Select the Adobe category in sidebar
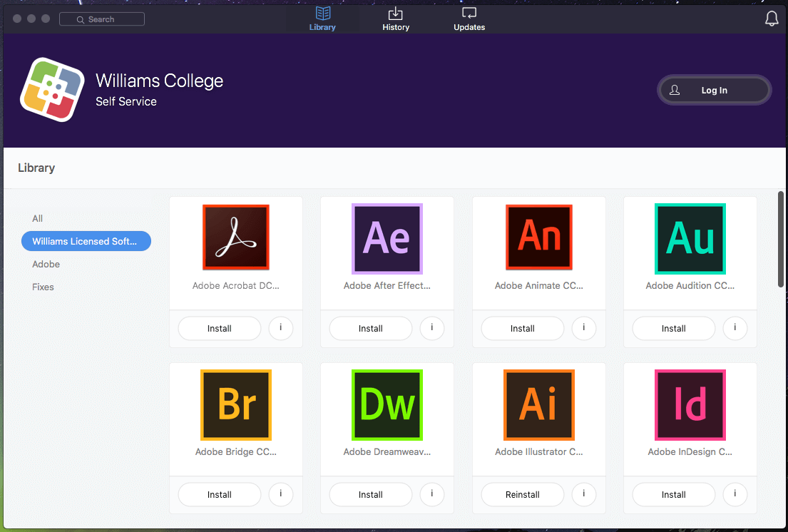The height and width of the screenshot is (532, 788). click(46, 264)
